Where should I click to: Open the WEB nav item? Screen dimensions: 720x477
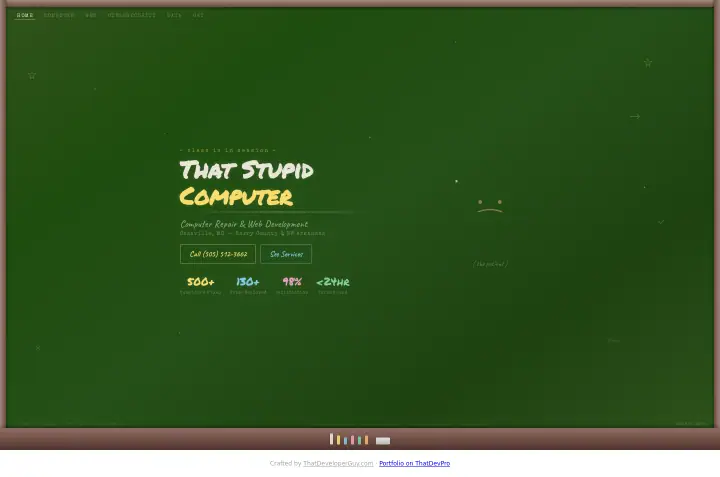tap(91, 15)
